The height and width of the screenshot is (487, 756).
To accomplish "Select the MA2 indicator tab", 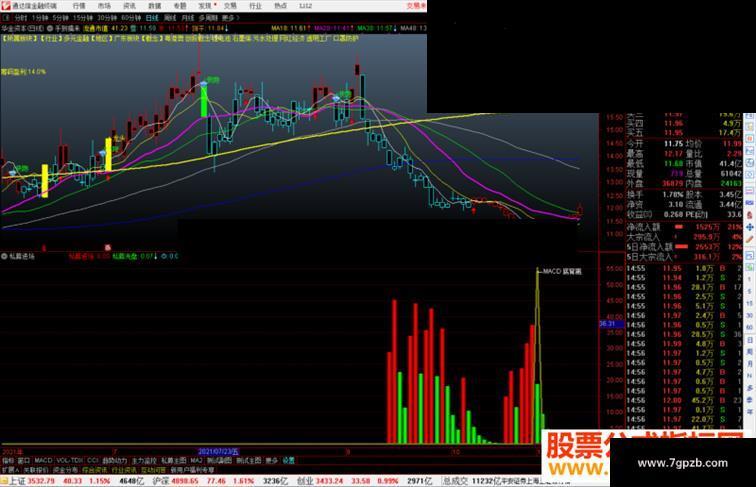I will [x=196, y=461].
